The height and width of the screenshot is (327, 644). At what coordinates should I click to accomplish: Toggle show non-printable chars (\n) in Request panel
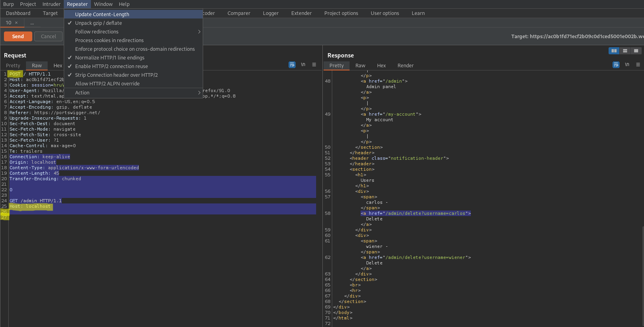pos(303,65)
